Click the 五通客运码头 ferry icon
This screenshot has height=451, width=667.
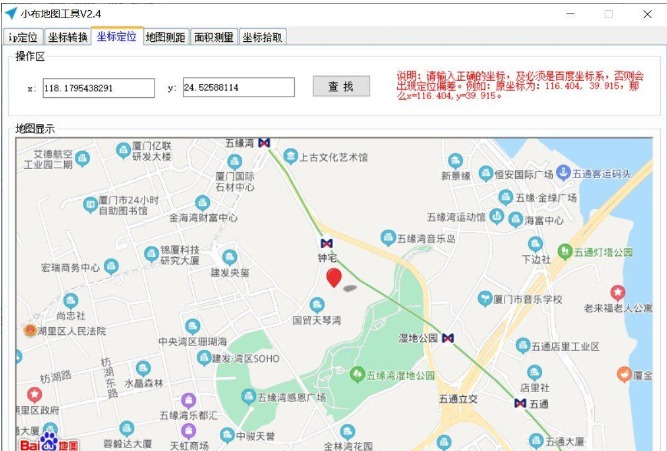point(564,172)
